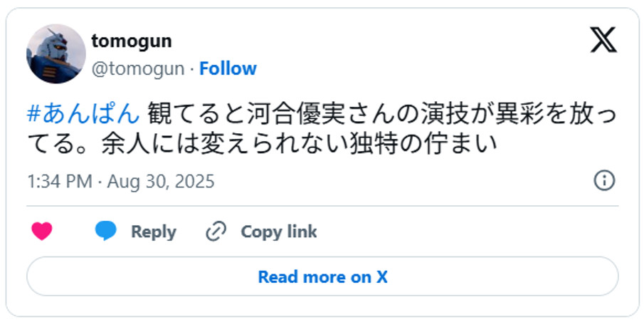
Task: Click the X logo icon
Action: click(x=603, y=41)
